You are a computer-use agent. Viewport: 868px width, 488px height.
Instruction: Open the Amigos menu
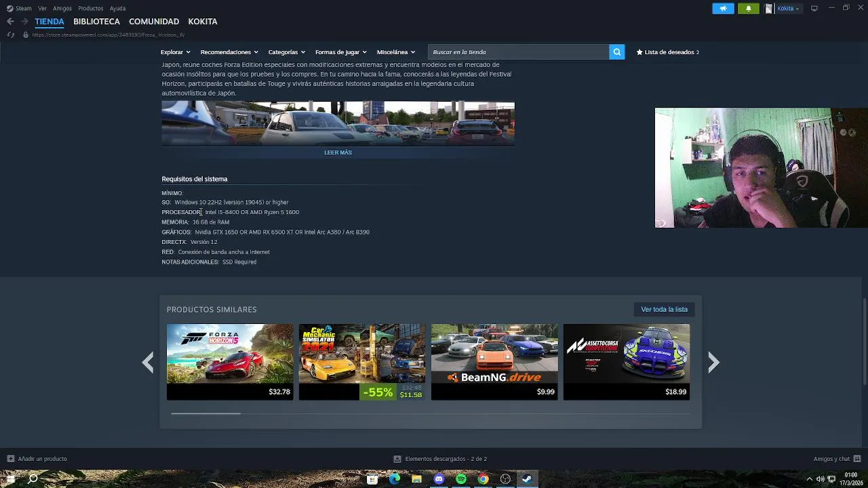[x=62, y=8]
